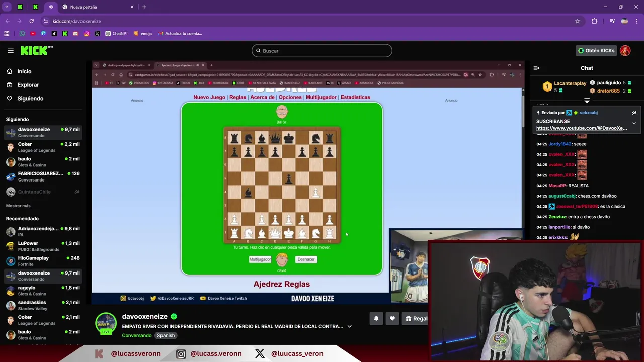Open the Instagram bookmark icon
The image size is (644, 362).
87,34
